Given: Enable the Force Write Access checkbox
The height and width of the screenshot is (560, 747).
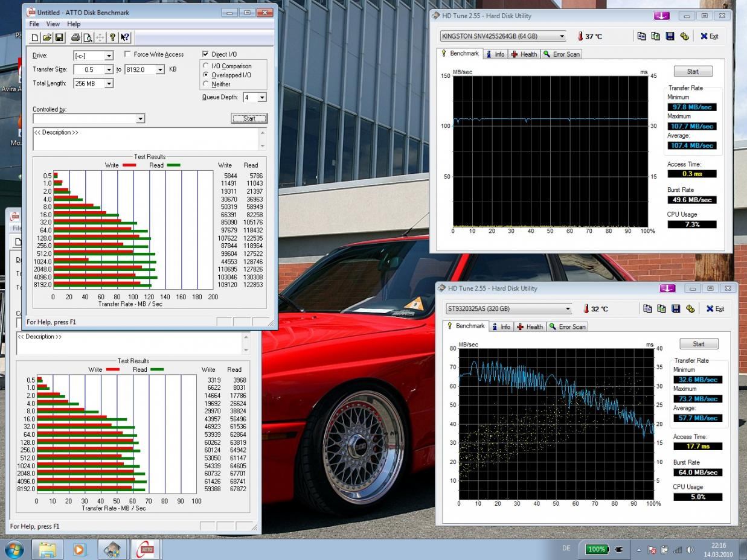Looking at the screenshot, I should click(x=128, y=54).
